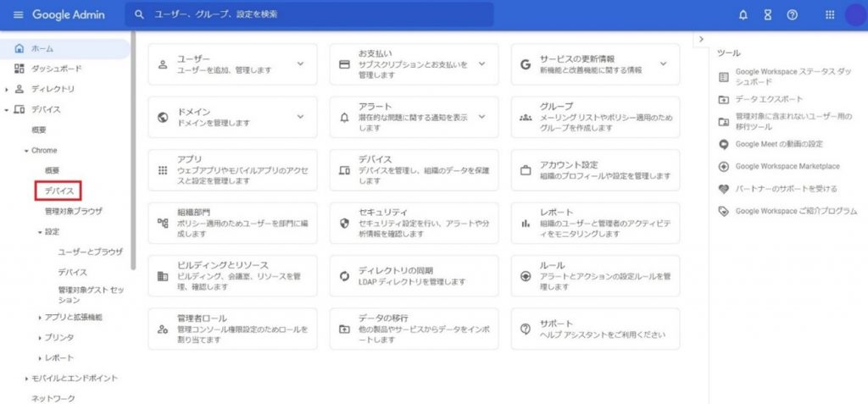Click the Security card shield icon
The height and width of the screenshot is (404, 868).
click(x=344, y=223)
